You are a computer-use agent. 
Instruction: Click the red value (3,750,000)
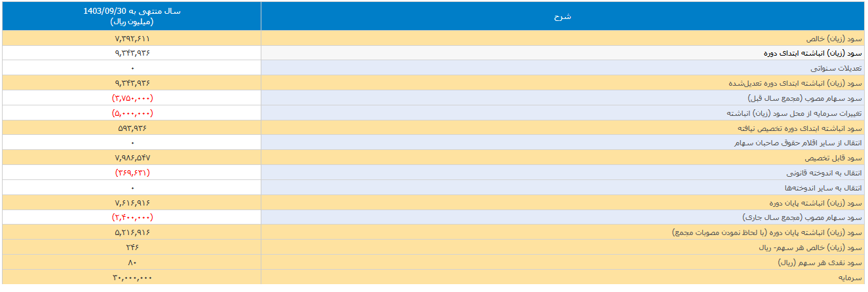click(x=132, y=98)
